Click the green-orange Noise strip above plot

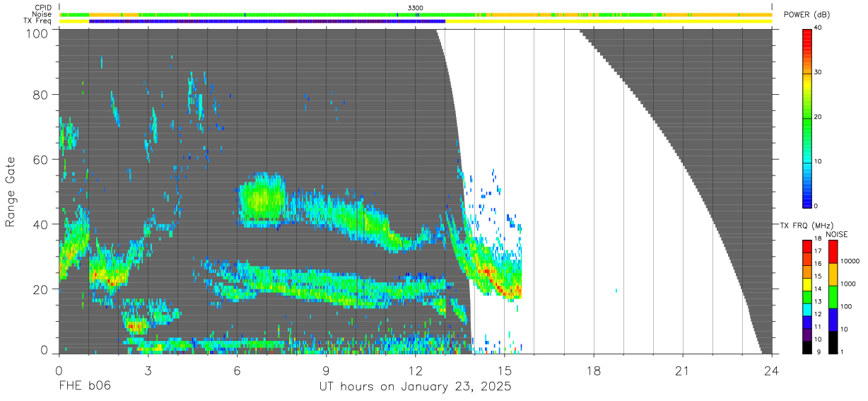tap(416, 14)
